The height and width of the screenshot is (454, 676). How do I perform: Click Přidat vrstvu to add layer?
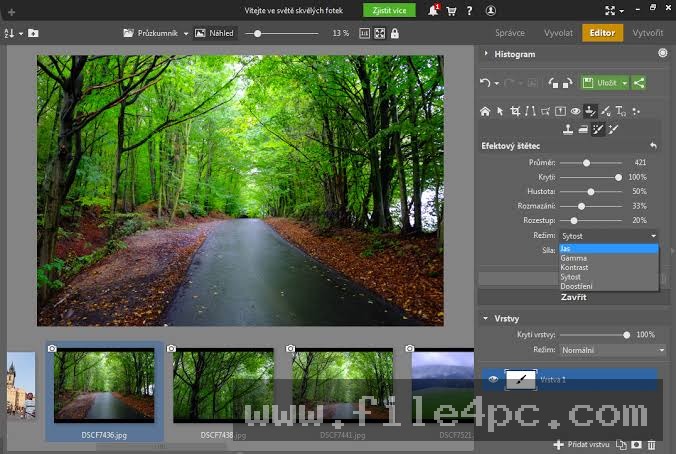point(582,444)
